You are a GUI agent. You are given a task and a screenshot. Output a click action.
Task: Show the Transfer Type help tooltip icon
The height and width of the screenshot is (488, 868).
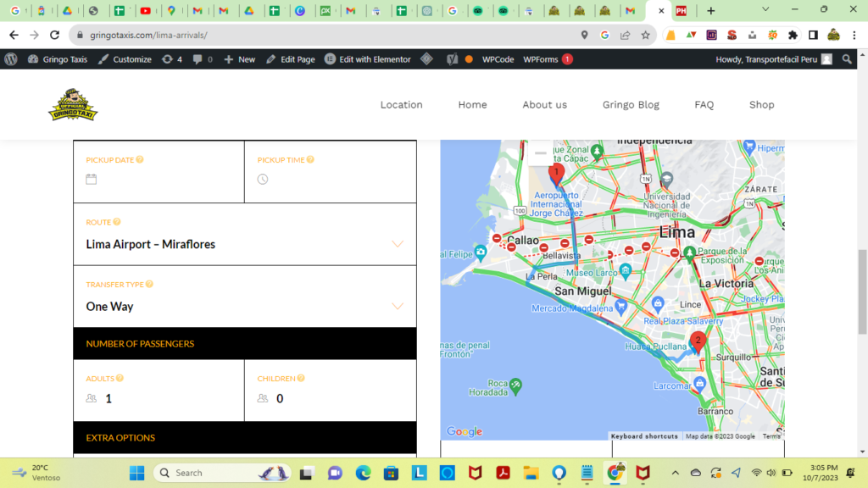(149, 285)
